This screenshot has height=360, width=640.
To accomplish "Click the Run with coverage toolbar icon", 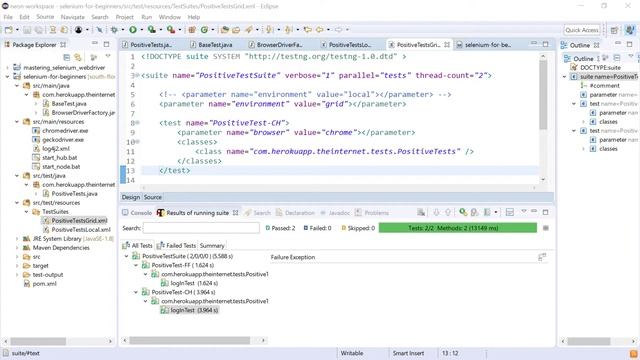I will 151,30.
